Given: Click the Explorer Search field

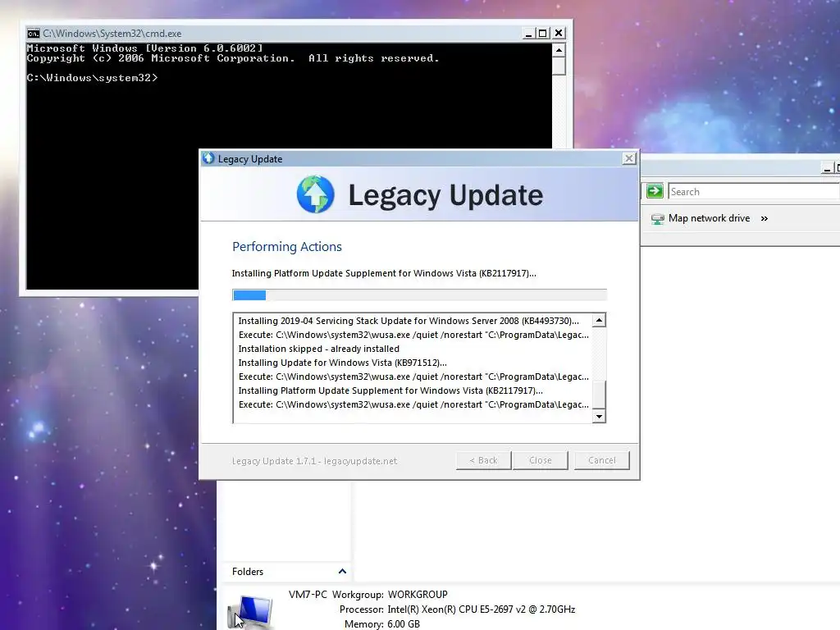Looking at the screenshot, I should [754, 192].
